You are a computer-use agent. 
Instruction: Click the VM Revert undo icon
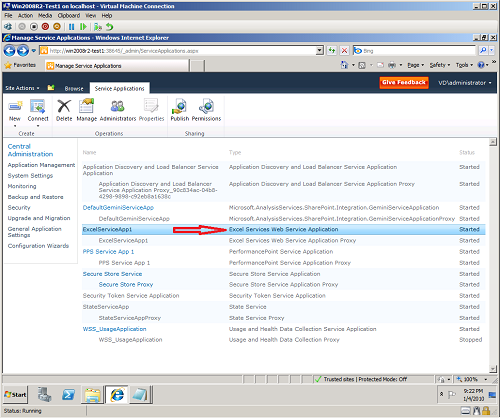click(x=110, y=27)
